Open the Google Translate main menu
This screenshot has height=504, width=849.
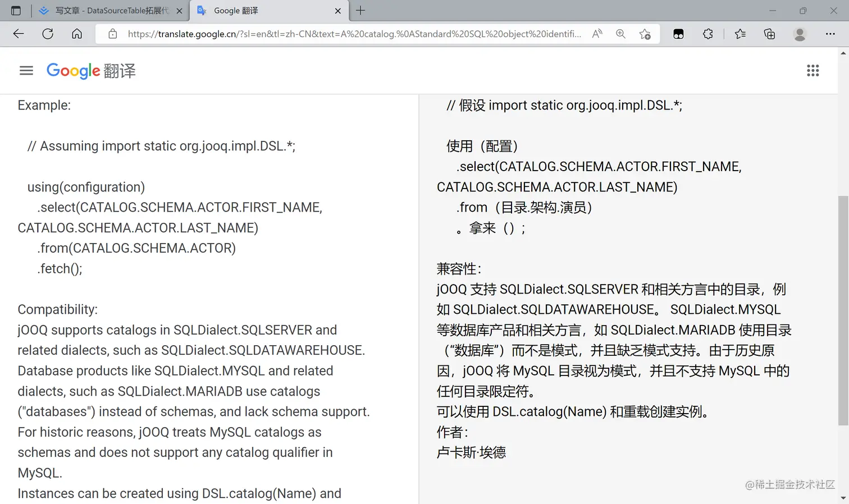click(x=26, y=71)
